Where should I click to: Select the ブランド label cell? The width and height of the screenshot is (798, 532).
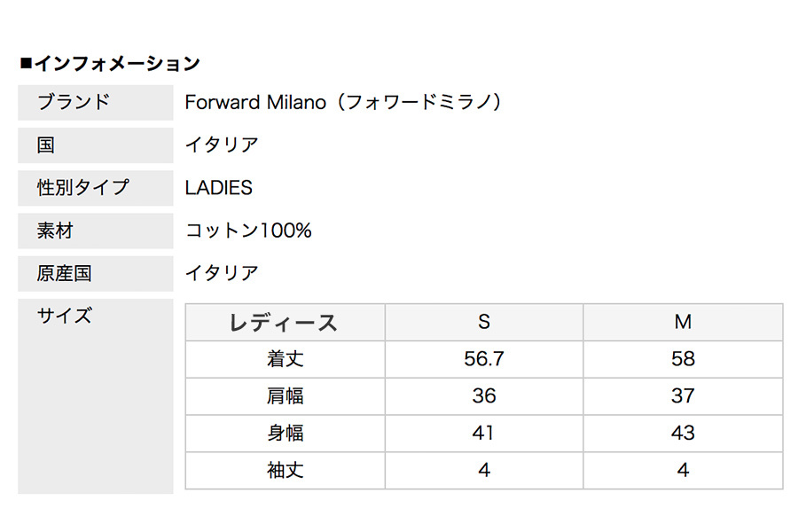click(96, 102)
